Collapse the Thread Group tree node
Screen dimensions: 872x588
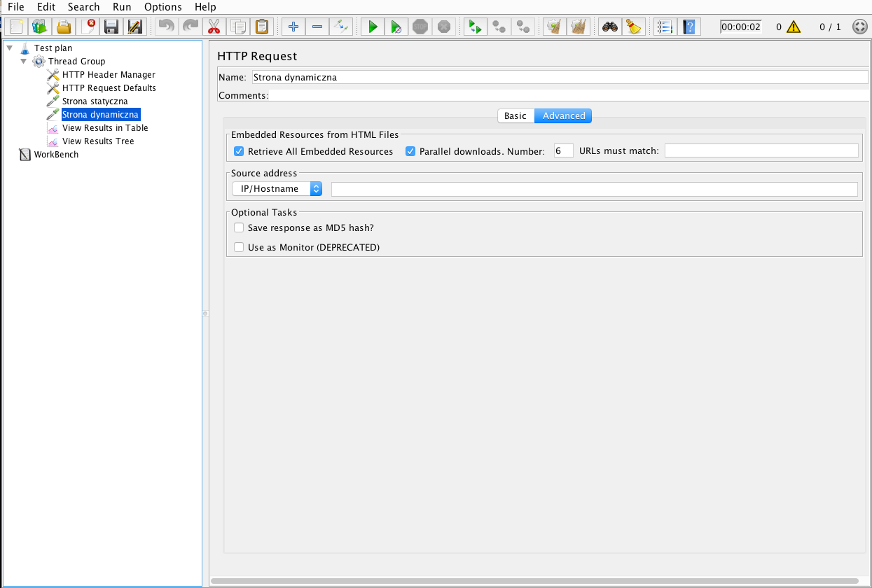click(x=23, y=62)
